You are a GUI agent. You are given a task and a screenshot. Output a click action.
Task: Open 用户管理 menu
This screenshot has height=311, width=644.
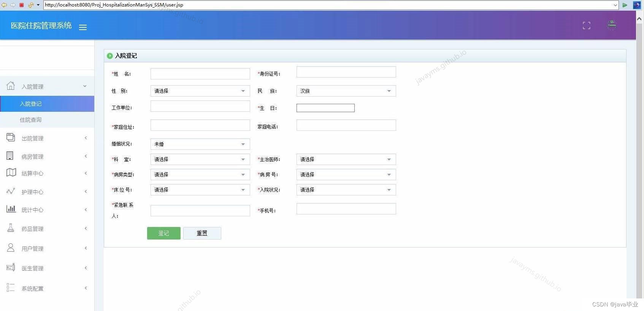47,248
